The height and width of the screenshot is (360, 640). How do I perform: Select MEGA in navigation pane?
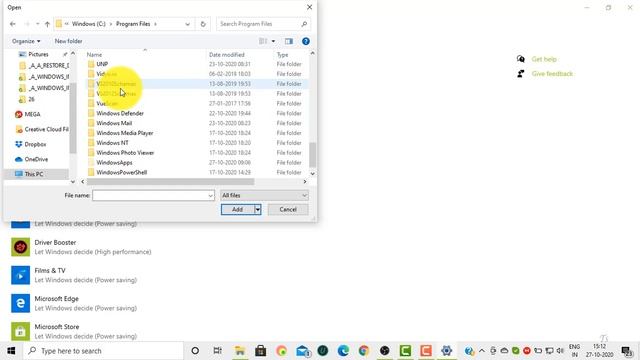coord(32,114)
